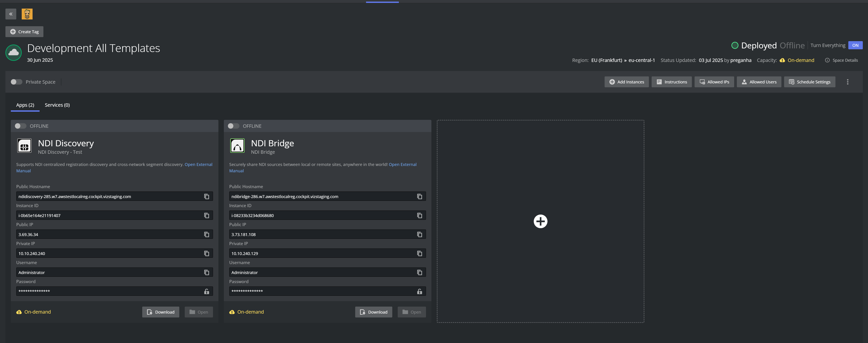Viewport: 868px width, 343px height.
Task: Switch to Services (0) tab
Action: click(x=57, y=105)
